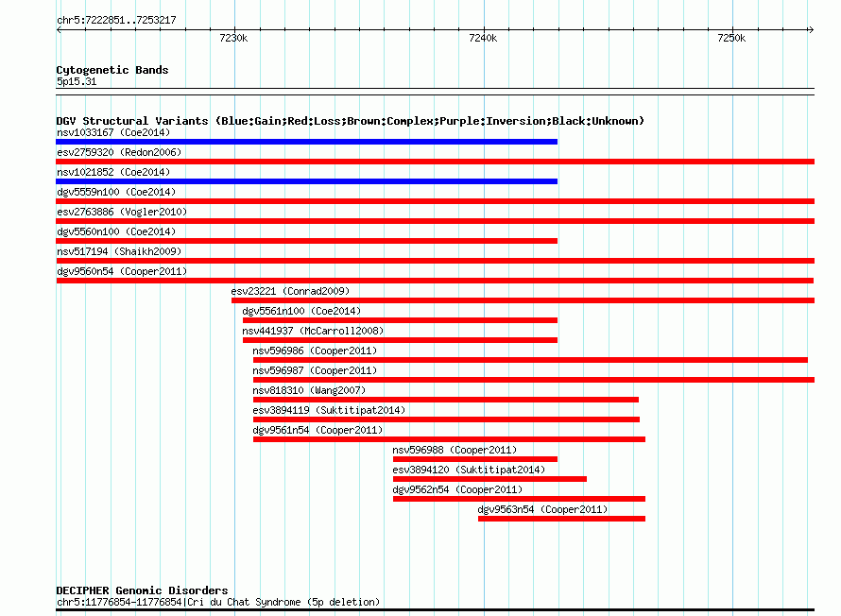
Task: Select variant nsv441937 (McCarroll2008) label
Action: 313,331
